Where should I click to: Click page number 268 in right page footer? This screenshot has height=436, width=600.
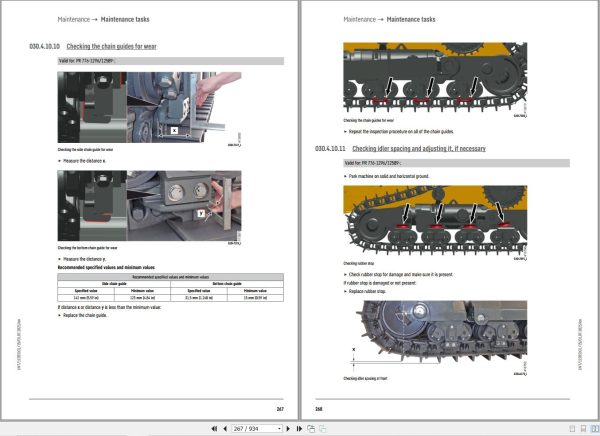tap(319, 409)
